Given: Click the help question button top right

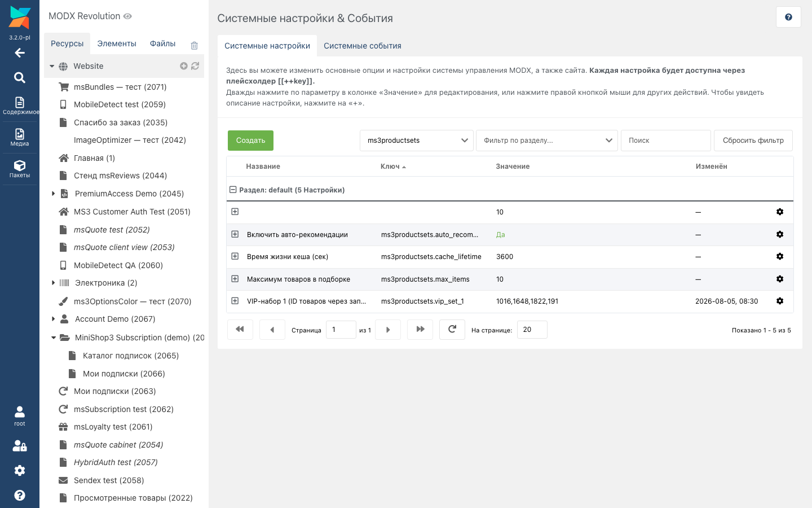Looking at the screenshot, I should tap(788, 17).
